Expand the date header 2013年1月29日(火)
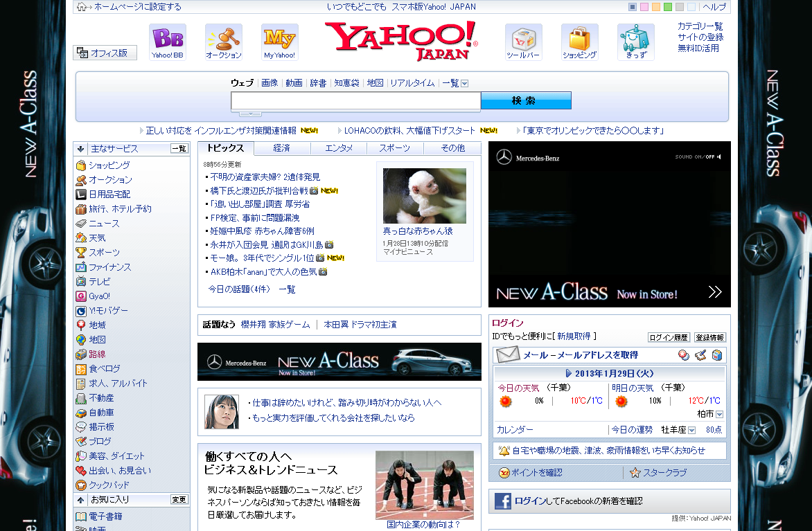The height and width of the screenshot is (531, 812). 610,373
